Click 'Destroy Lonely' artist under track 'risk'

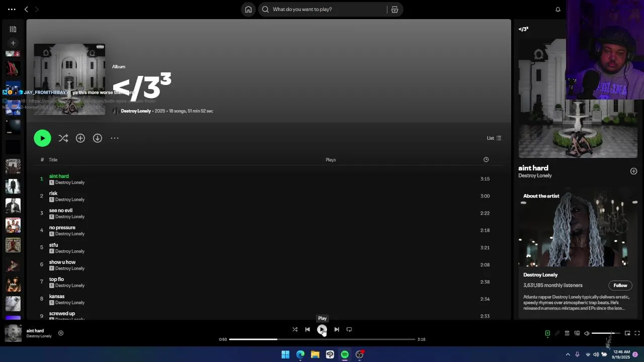(70, 200)
